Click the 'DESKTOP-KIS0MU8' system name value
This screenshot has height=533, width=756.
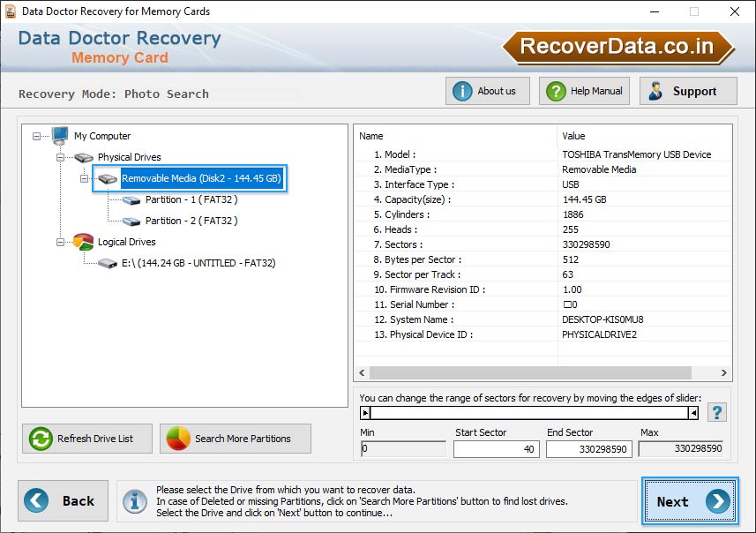[x=603, y=319]
